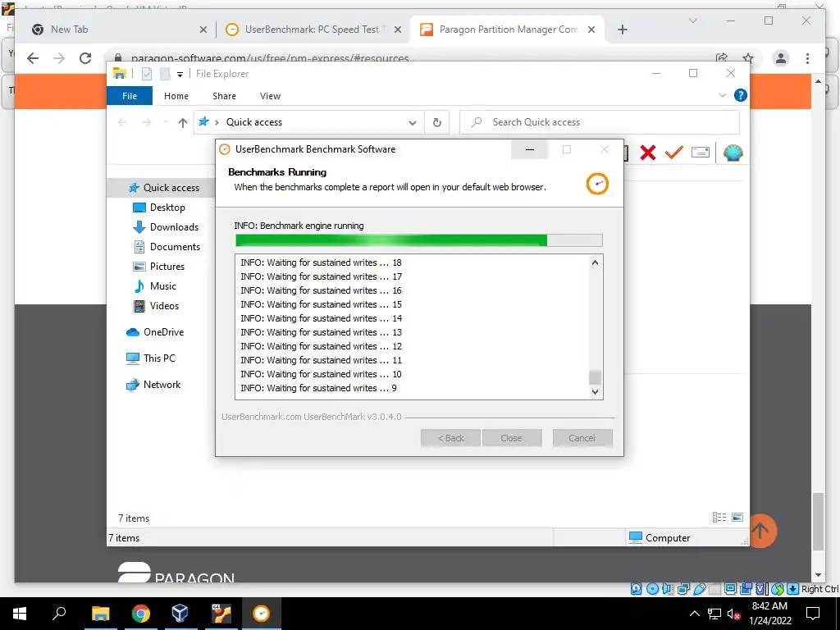Open customize quick access toolbar dropdown
Viewport: 840px width, 630px height.
[x=180, y=75]
